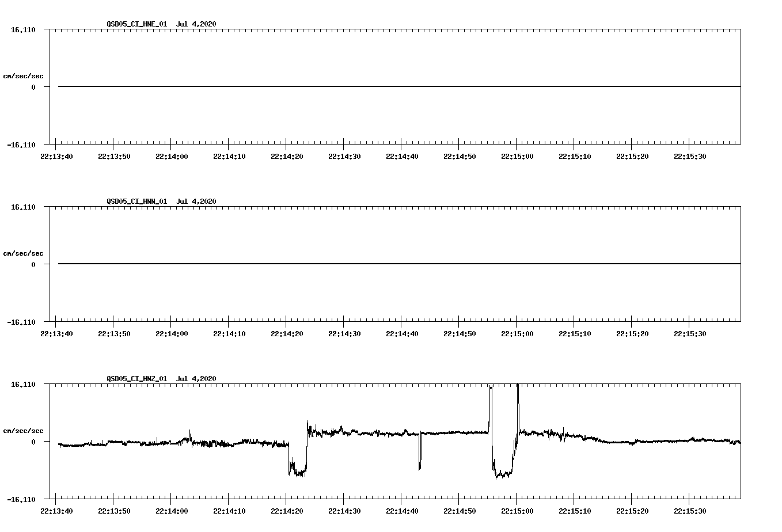The width and height of the screenshot is (782, 532).
Task: Click the 22:15:30 time label under HNE plot
Action: (x=690, y=156)
